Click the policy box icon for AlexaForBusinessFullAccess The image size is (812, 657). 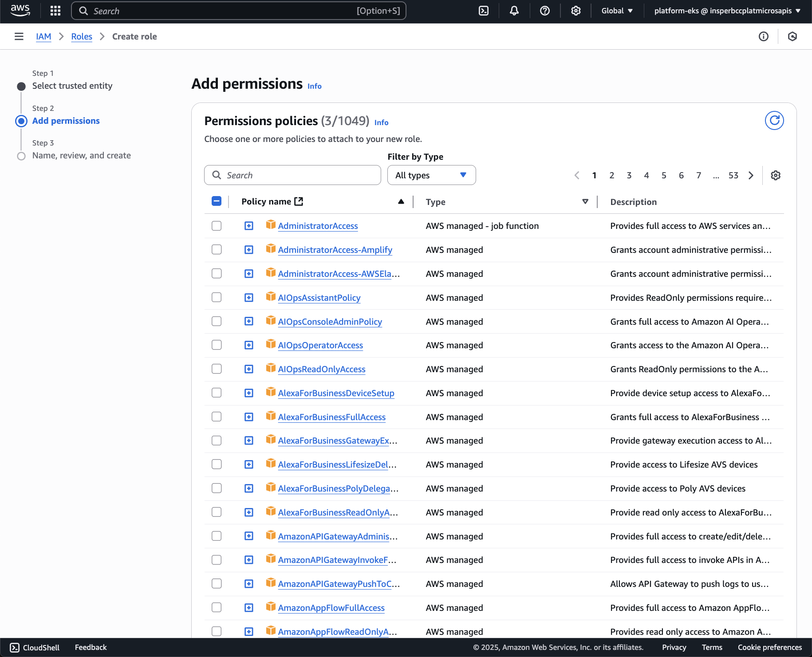coord(271,416)
